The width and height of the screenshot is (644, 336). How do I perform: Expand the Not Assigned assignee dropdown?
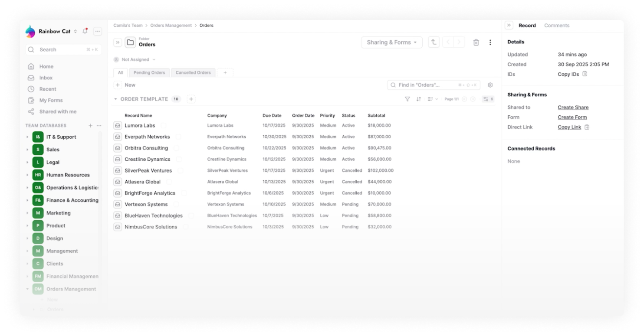tap(135, 60)
